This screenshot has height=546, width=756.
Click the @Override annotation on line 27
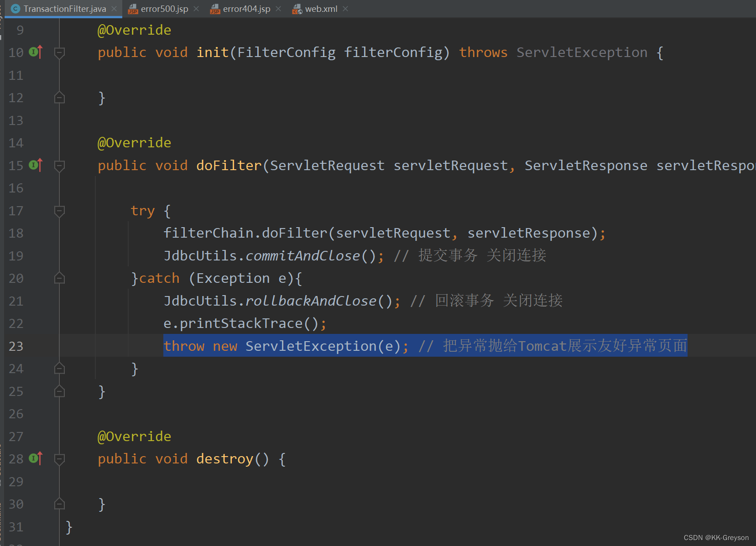[x=134, y=437]
